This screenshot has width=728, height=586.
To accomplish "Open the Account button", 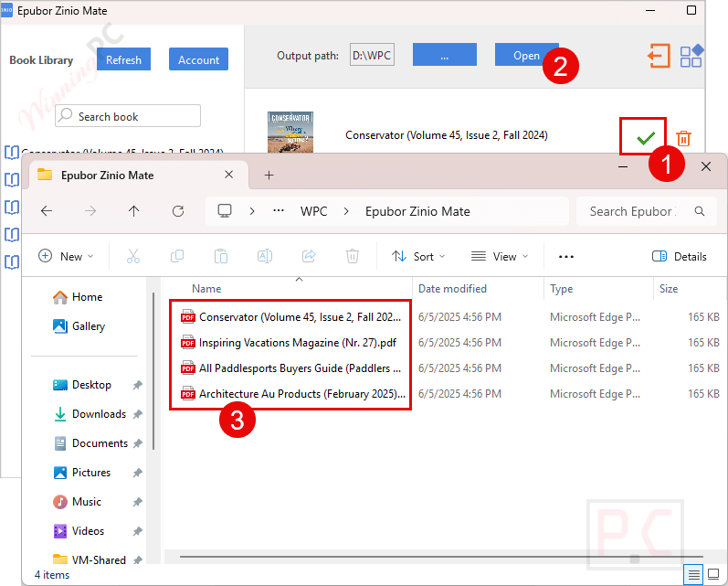I will (198, 59).
